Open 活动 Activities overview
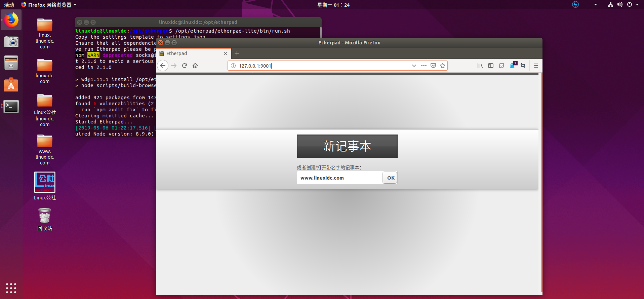This screenshot has width=644, height=299. coord(9,5)
